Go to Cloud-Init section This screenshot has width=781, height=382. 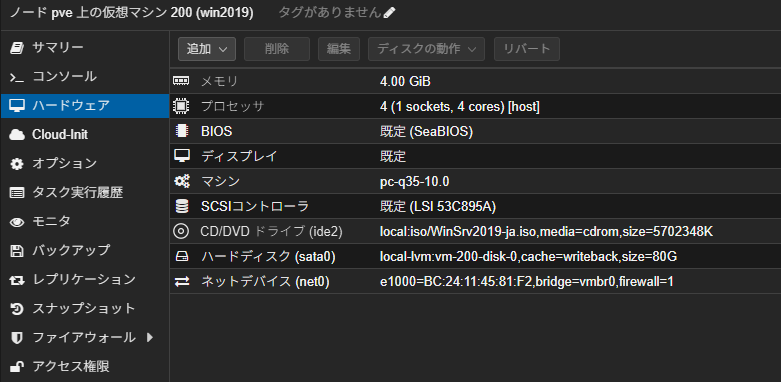coord(85,135)
